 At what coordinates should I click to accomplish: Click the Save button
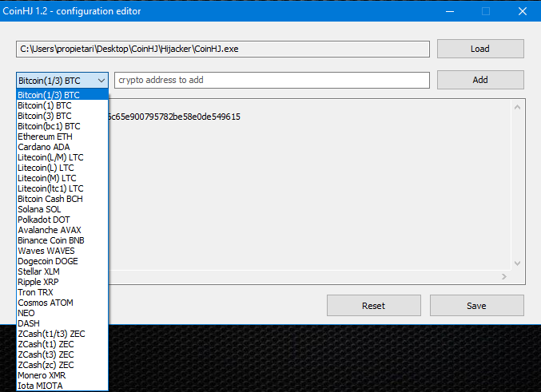click(x=476, y=306)
